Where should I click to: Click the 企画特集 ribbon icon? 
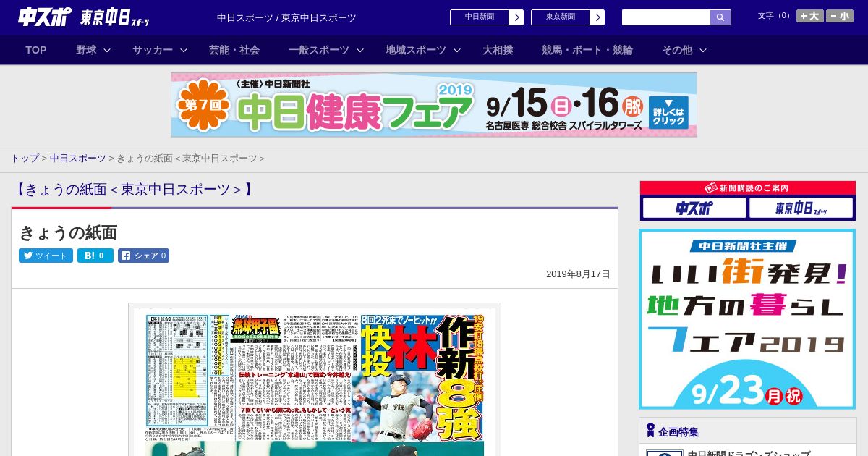click(x=650, y=431)
